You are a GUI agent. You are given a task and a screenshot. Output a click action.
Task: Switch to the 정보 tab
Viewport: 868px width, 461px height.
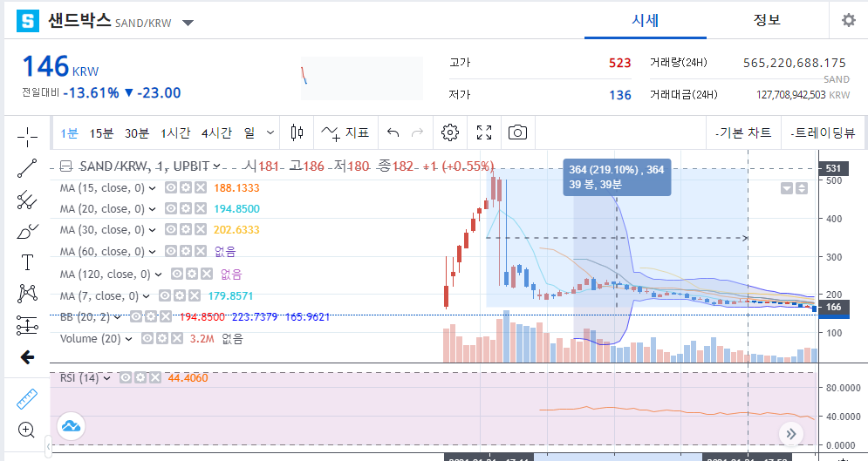(x=768, y=20)
